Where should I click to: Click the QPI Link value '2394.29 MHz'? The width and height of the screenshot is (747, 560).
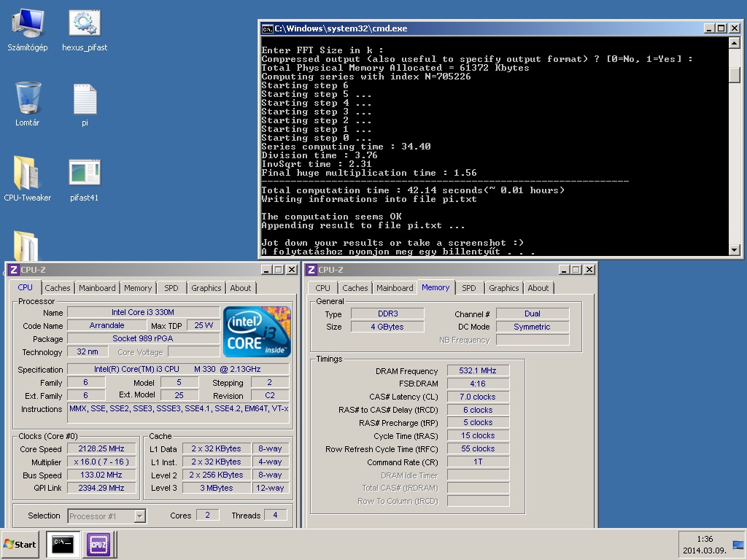[x=101, y=488]
